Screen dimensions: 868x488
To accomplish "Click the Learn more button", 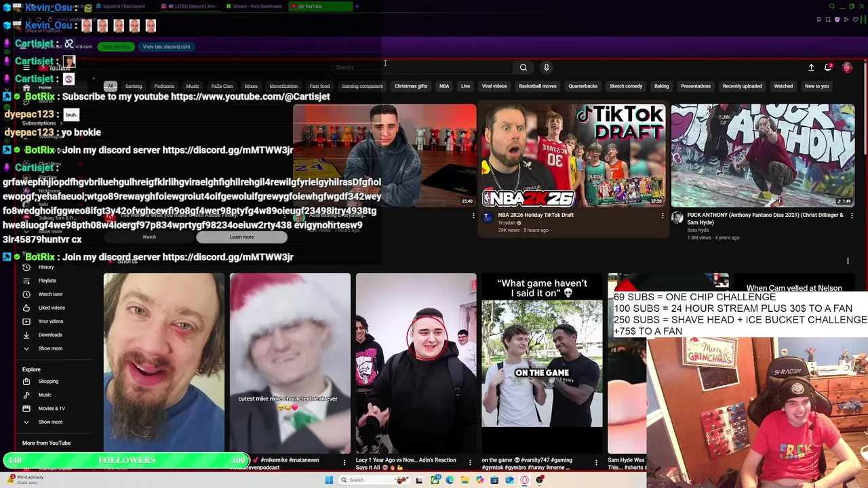I will [241, 237].
